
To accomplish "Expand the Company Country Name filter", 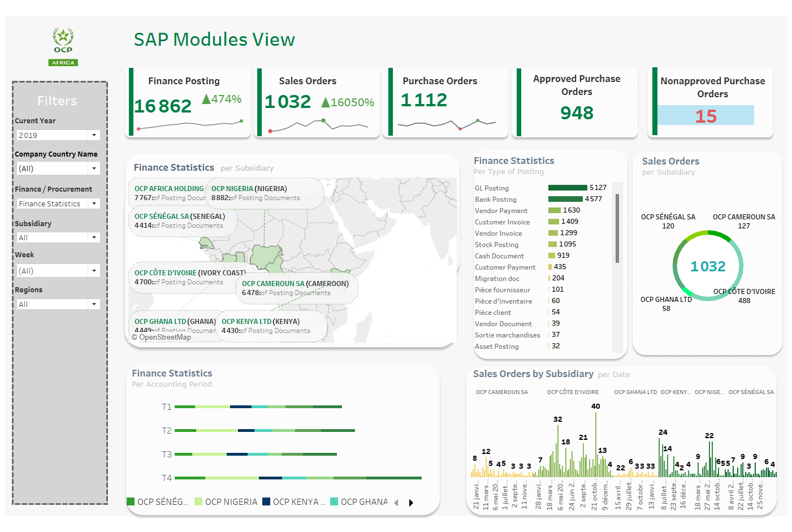I will tap(59, 168).
